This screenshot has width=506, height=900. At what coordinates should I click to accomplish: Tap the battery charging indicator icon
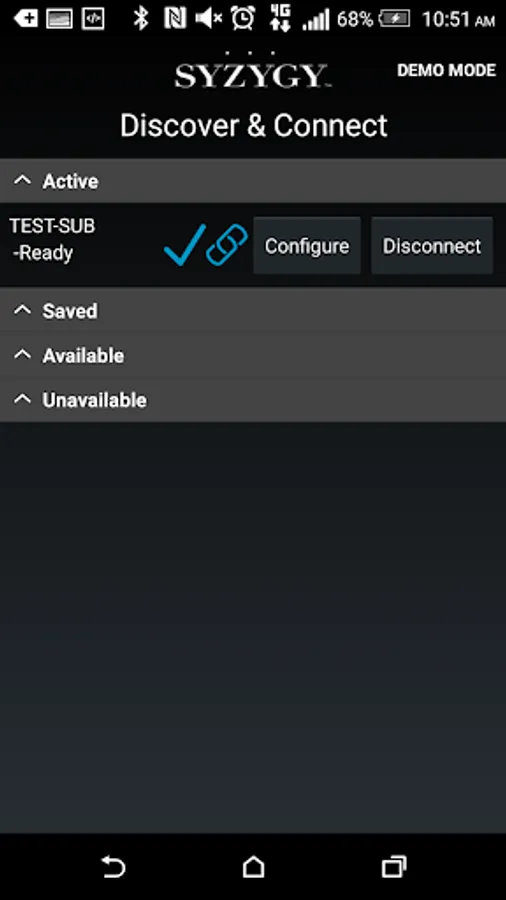coord(394,19)
